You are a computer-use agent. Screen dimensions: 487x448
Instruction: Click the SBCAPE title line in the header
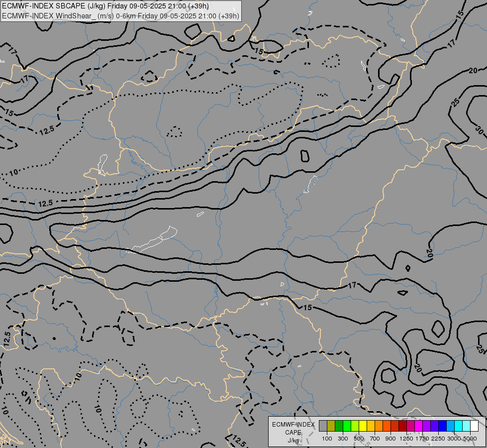(105, 6)
